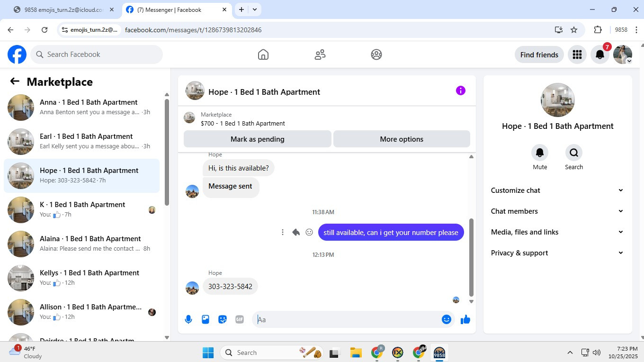Open the notifications bell with badge 7

[x=600, y=54]
